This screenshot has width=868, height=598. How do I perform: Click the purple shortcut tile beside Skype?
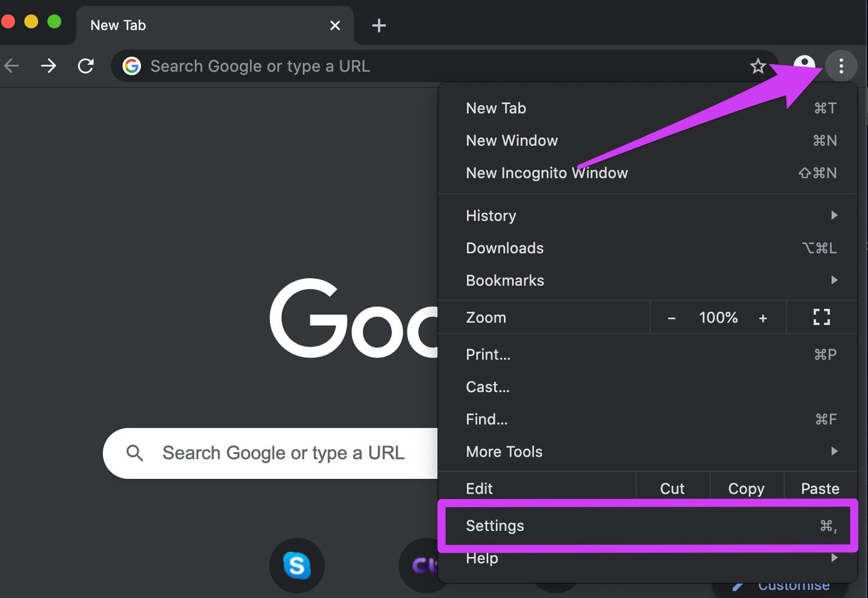coord(419,566)
